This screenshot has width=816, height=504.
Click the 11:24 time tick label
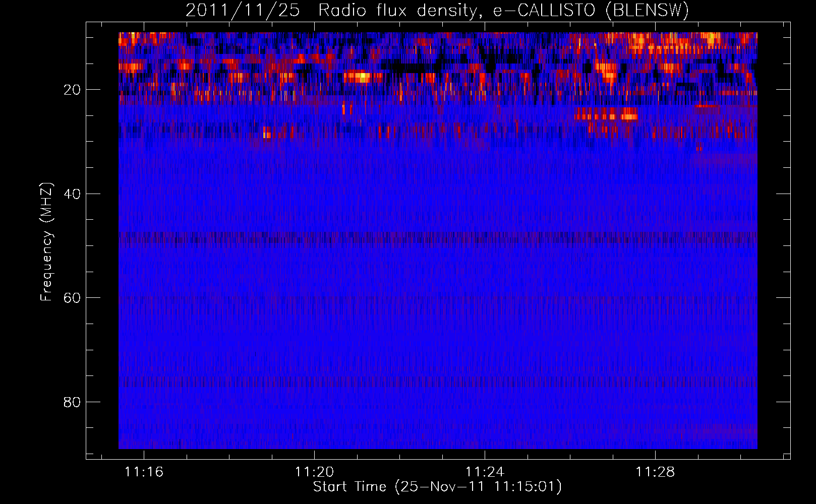(485, 472)
